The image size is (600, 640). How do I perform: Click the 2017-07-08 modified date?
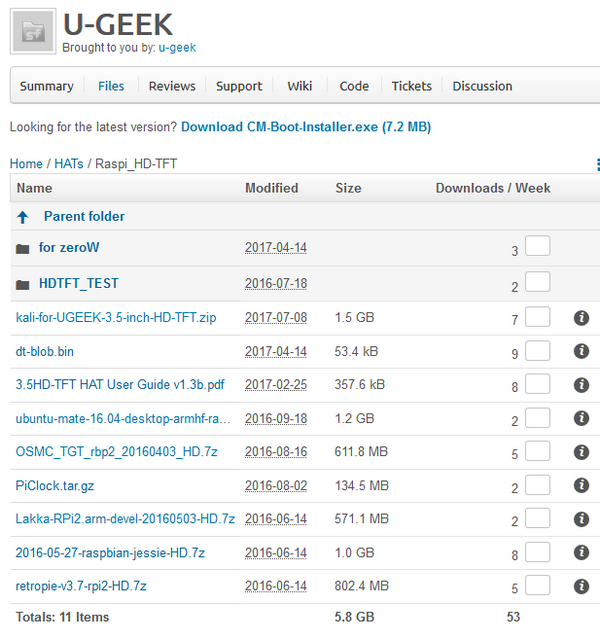(x=276, y=318)
